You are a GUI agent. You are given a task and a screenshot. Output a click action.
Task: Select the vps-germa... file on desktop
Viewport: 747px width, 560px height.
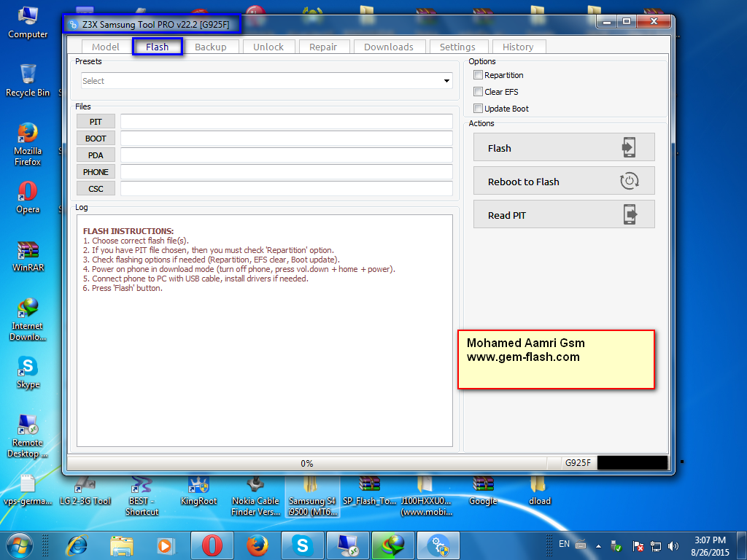point(28,491)
